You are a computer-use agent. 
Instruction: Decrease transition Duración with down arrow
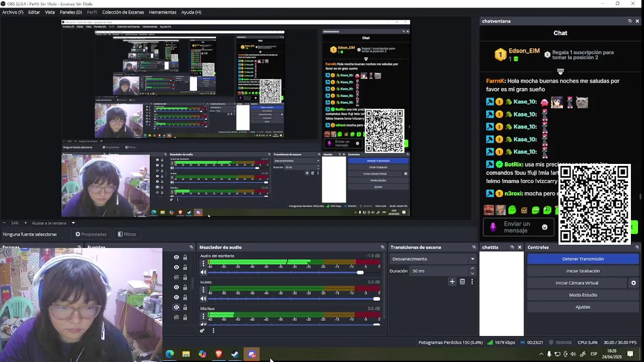pyautogui.click(x=472, y=273)
